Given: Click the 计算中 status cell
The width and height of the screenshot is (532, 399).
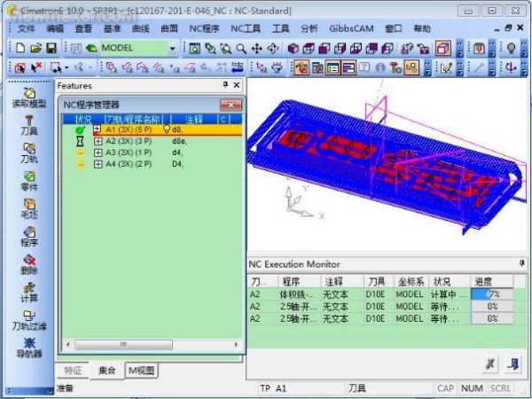Looking at the screenshot, I should (449, 293).
